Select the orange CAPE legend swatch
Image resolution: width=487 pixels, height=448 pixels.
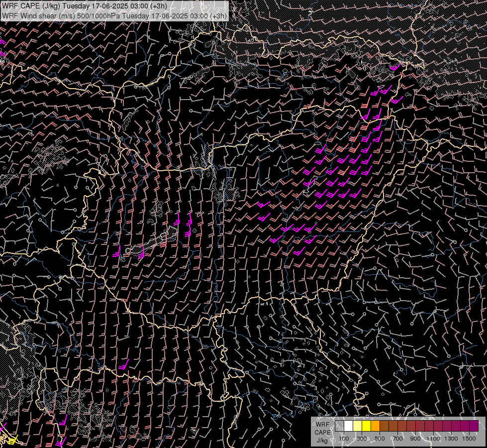click(x=375, y=426)
